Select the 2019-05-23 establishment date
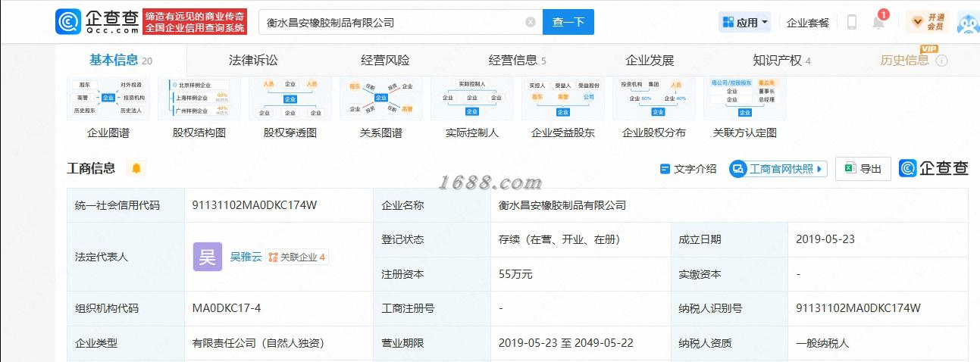This screenshot has height=362, width=980. point(825,239)
